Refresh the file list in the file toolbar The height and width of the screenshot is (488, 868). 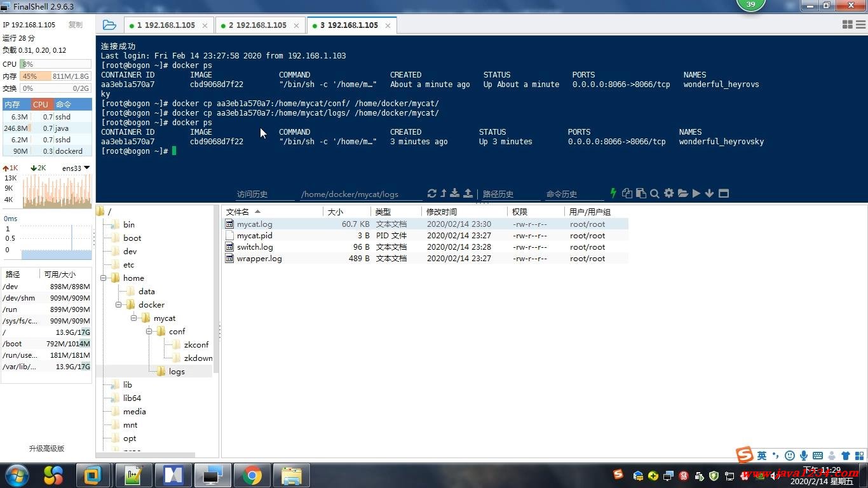coord(432,193)
